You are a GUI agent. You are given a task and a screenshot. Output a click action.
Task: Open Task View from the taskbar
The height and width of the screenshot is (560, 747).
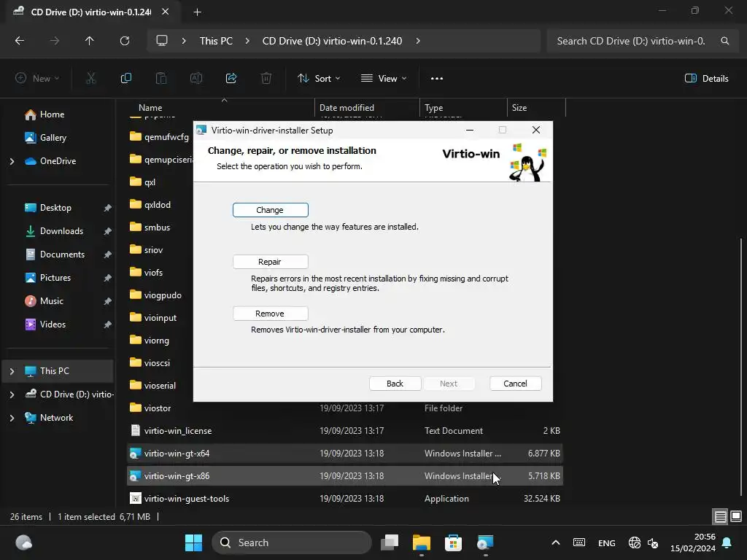(x=390, y=542)
